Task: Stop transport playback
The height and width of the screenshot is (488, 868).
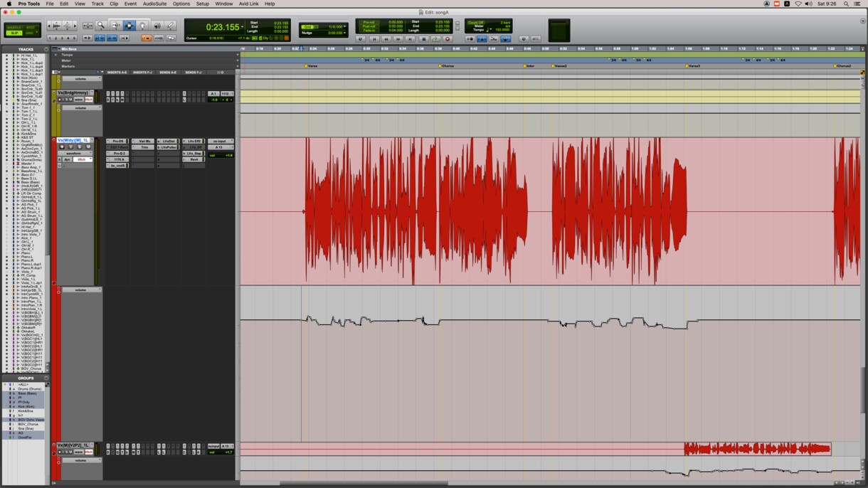Action: point(423,39)
